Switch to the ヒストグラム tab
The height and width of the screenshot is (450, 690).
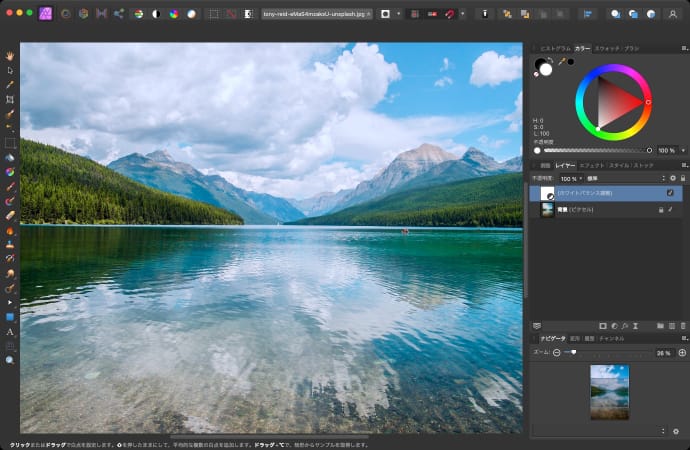click(x=555, y=48)
